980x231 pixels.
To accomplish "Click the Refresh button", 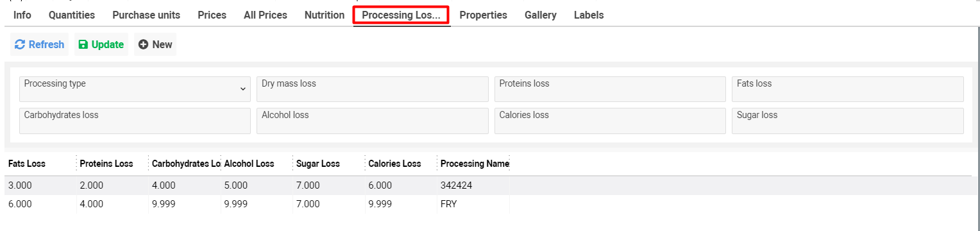I will pos(39,44).
